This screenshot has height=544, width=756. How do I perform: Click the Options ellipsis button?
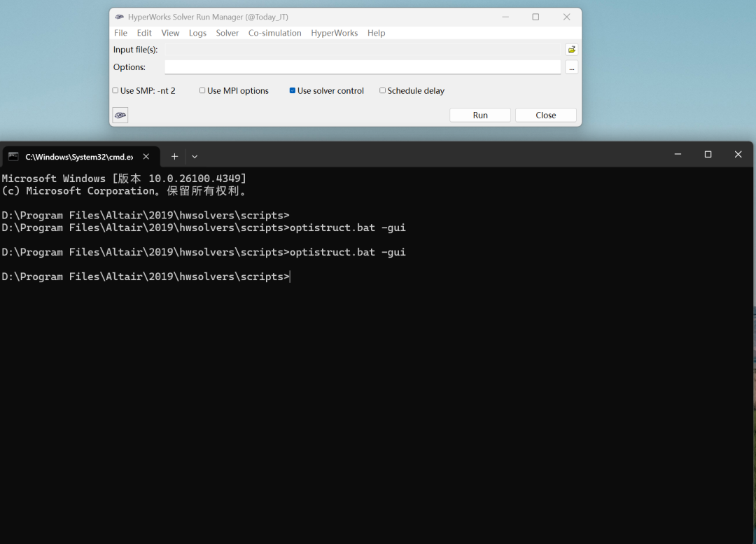click(571, 67)
